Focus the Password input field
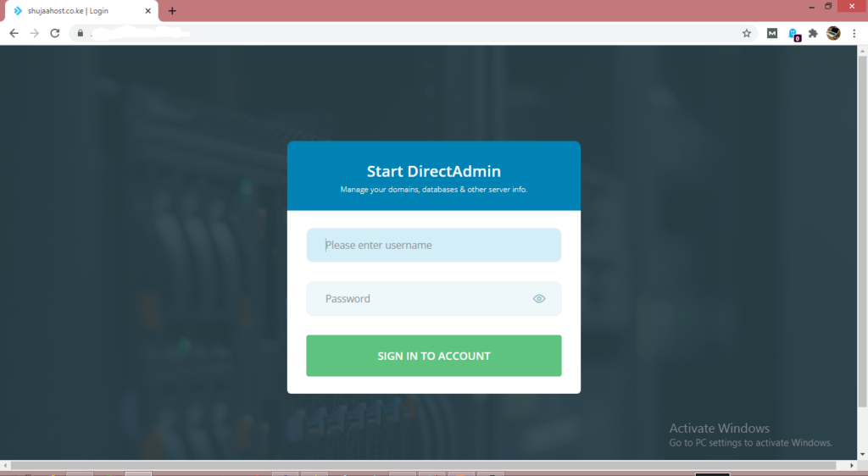Image resolution: width=868 pixels, height=476 pixels. [433, 298]
